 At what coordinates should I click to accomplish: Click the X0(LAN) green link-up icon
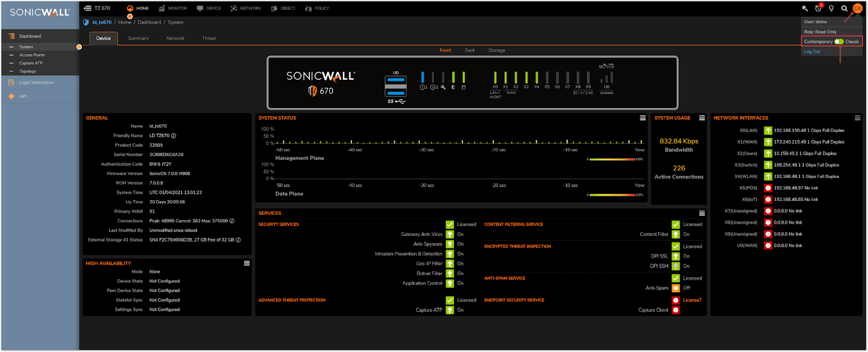coord(768,131)
